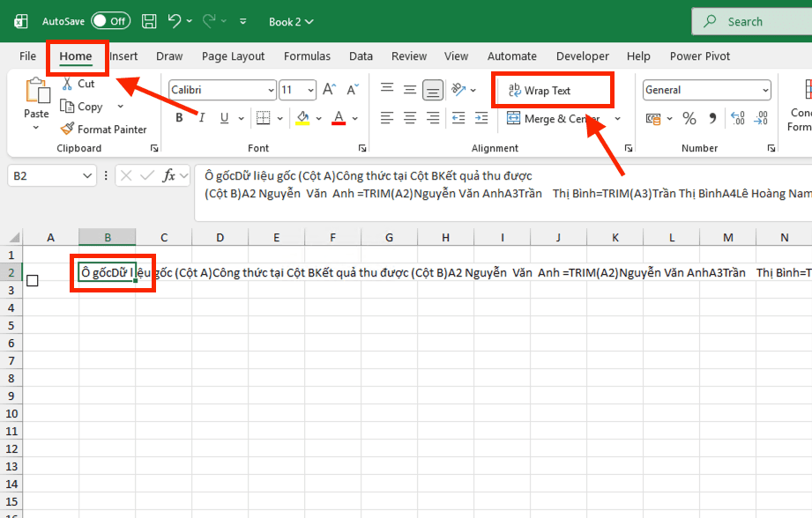Open the Page Layout tab
Viewport: 812px width, 518px height.
[233, 55]
